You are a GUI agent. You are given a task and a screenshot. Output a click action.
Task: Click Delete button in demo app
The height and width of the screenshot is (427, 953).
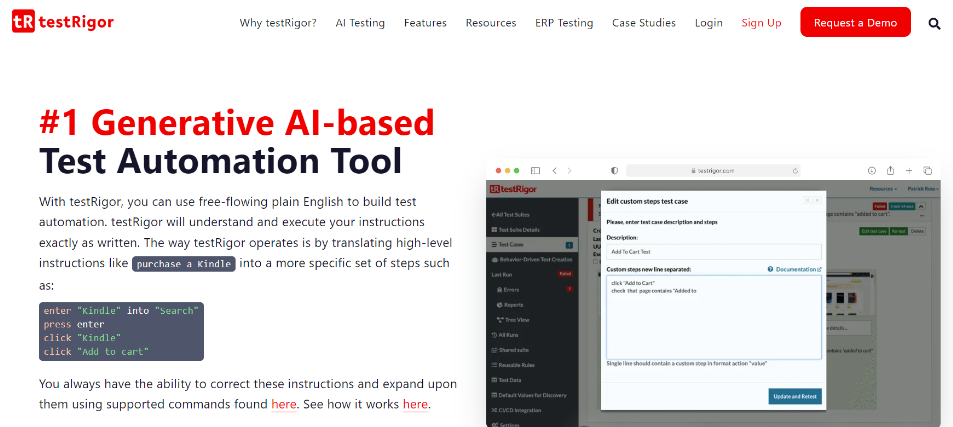tap(917, 231)
